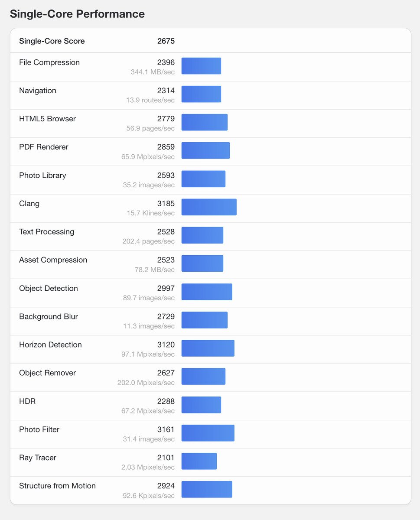Click the Single-Core Performance heading
420x520 pixels.
click(x=77, y=14)
